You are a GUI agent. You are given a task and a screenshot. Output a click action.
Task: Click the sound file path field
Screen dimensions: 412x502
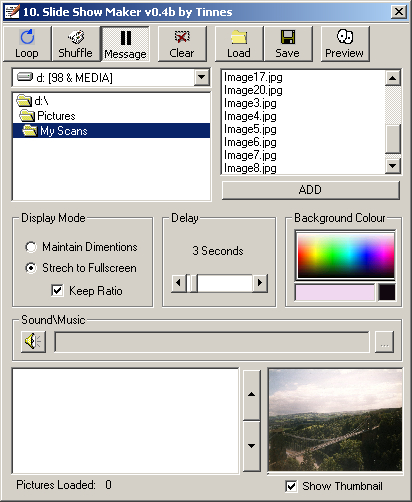point(212,342)
